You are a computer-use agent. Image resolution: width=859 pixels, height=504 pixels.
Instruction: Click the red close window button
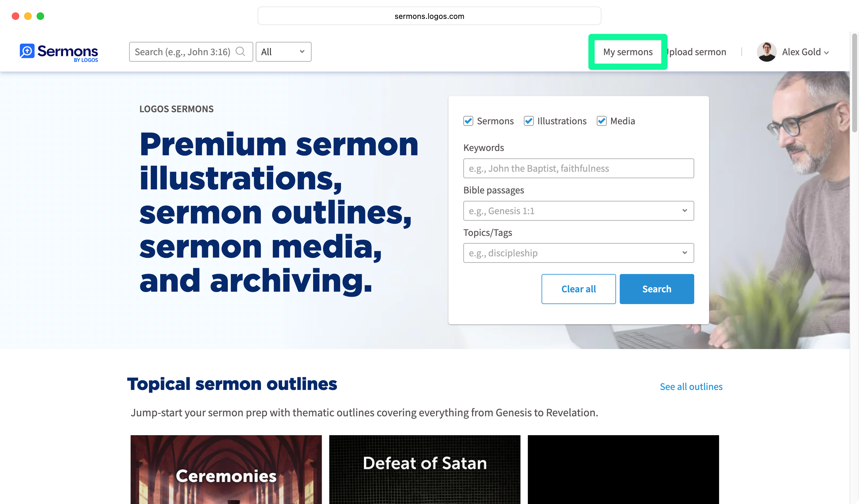pos(15,16)
